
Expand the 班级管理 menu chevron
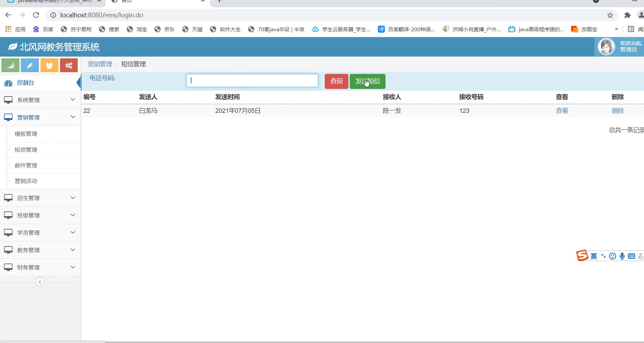73,215
